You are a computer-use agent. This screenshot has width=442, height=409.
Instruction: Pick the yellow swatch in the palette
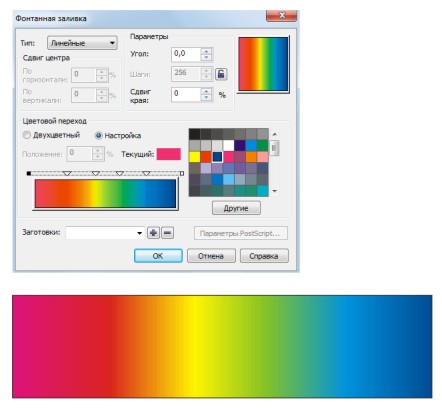pos(195,157)
